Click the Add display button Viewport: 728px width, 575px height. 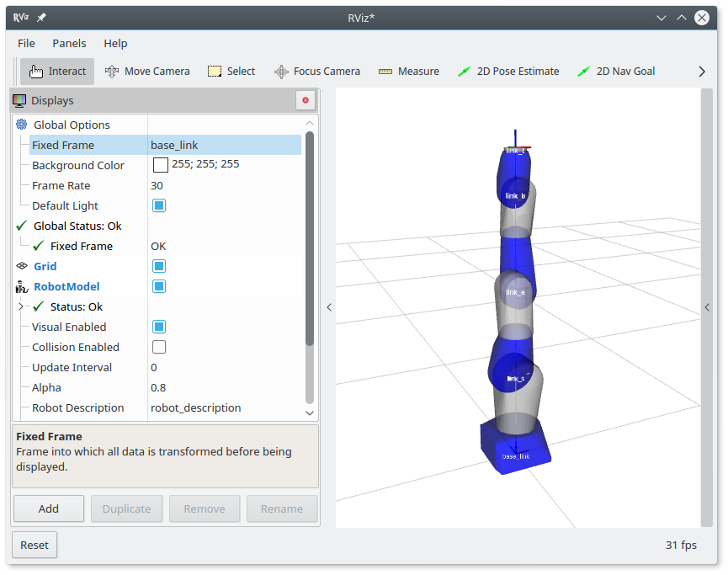pyautogui.click(x=49, y=508)
